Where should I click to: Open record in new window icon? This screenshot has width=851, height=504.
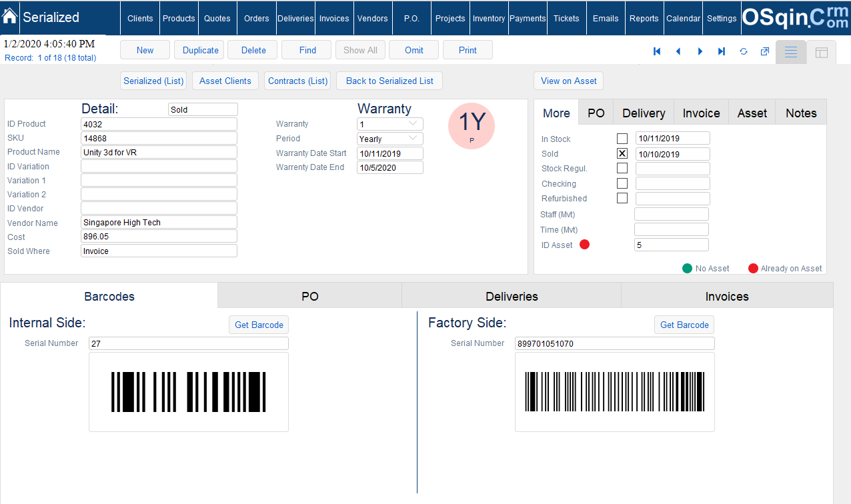coord(765,51)
